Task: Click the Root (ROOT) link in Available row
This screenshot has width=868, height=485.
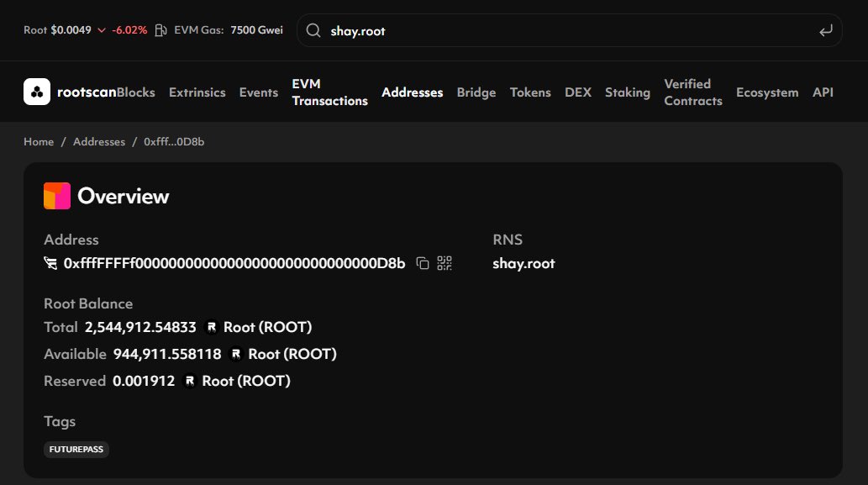Action: (292, 354)
